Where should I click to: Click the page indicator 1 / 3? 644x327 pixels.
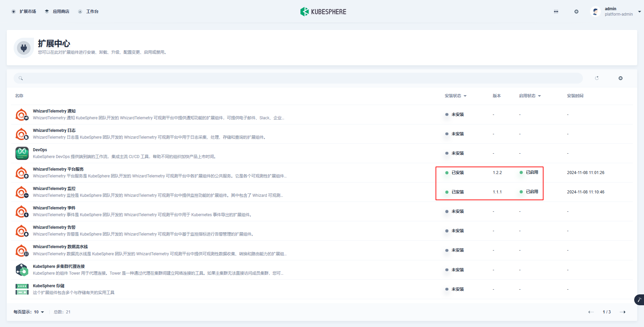pyautogui.click(x=607, y=312)
